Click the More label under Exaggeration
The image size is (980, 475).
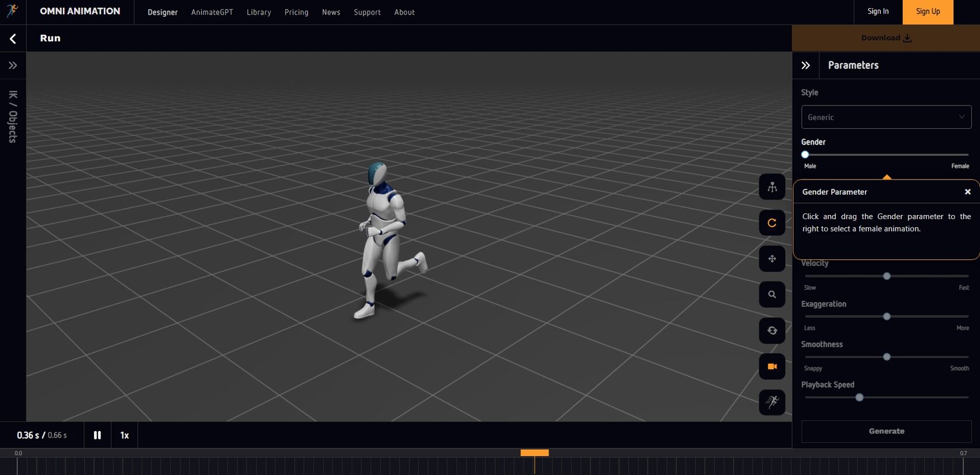click(x=963, y=328)
